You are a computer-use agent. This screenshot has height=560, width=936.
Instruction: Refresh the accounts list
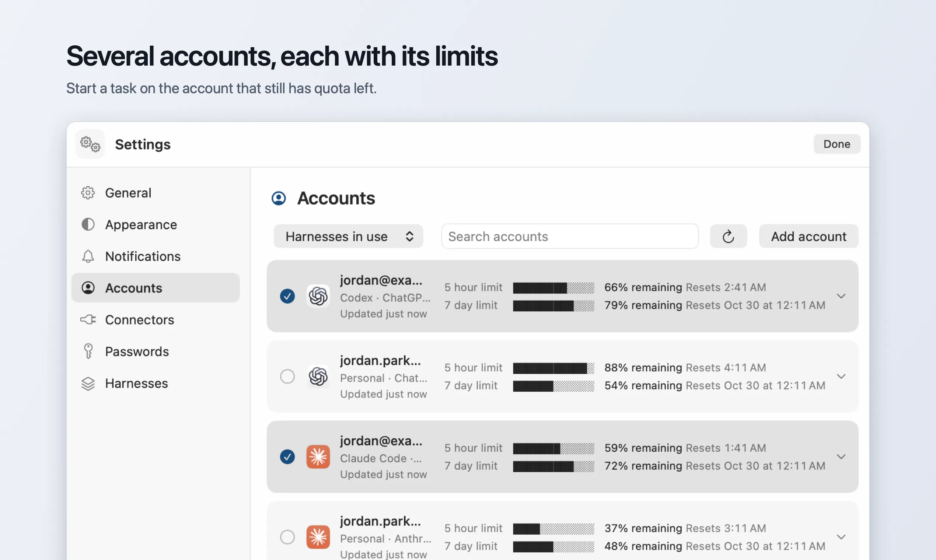(729, 237)
